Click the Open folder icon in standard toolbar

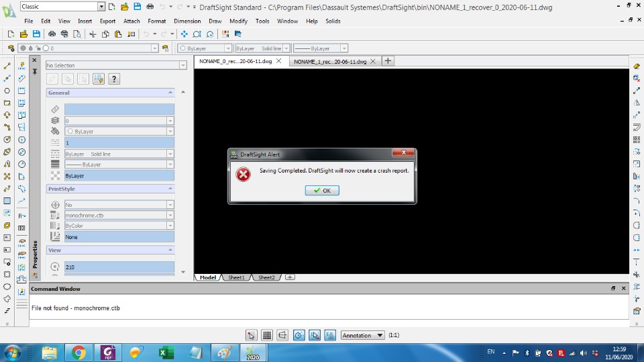24,34
